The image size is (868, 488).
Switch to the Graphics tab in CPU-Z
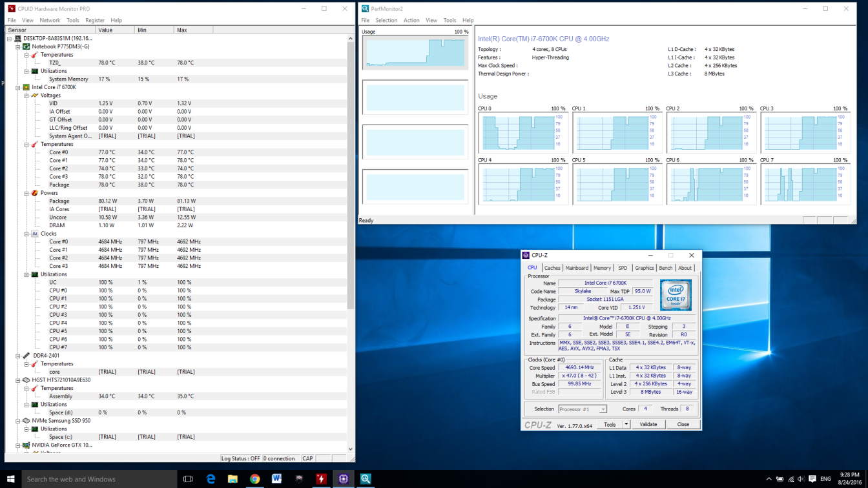[x=645, y=268]
